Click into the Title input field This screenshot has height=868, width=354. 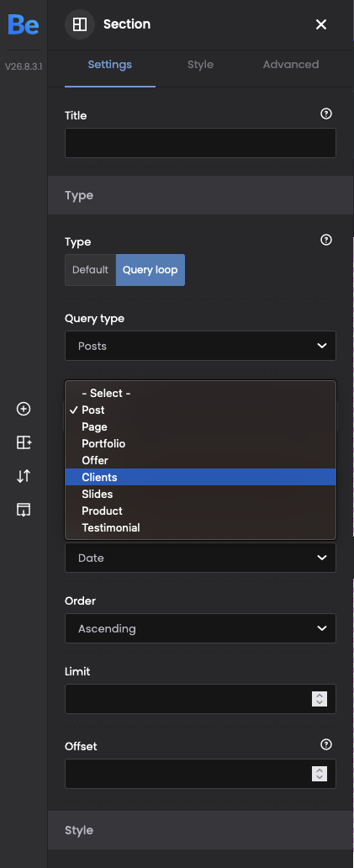(200, 143)
